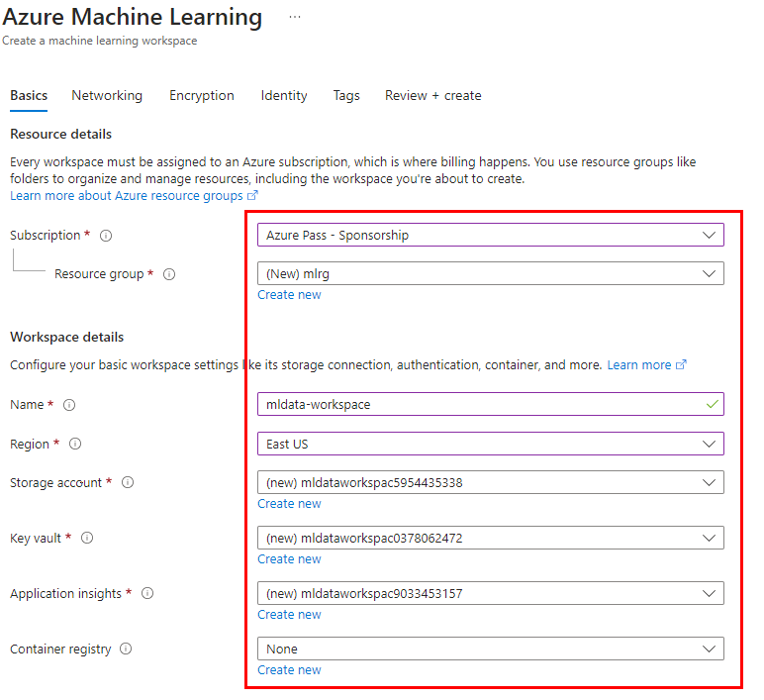Viewport: 764px width, 700px height.
Task: Click info icon next to Storage account
Action: (128, 483)
